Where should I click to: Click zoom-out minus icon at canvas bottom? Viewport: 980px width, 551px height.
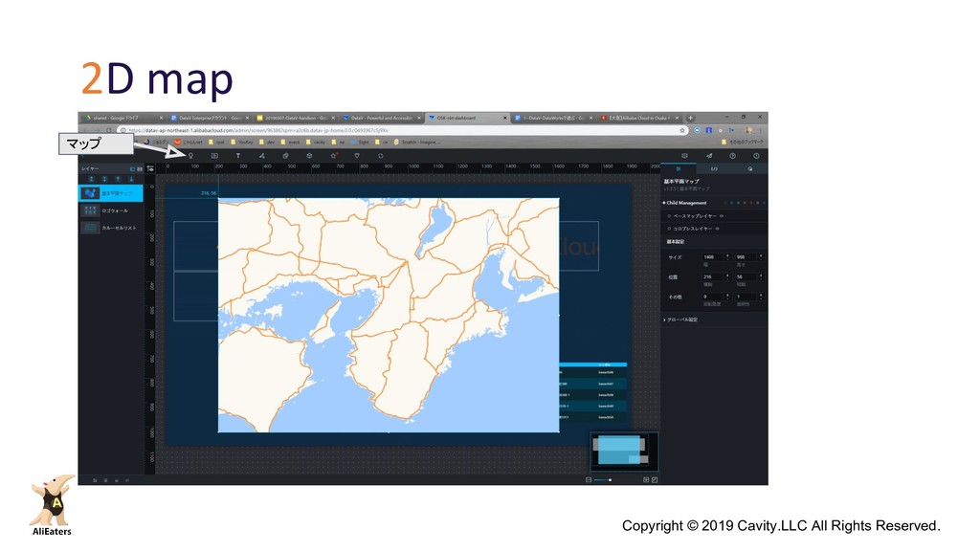click(x=589, y=480)
